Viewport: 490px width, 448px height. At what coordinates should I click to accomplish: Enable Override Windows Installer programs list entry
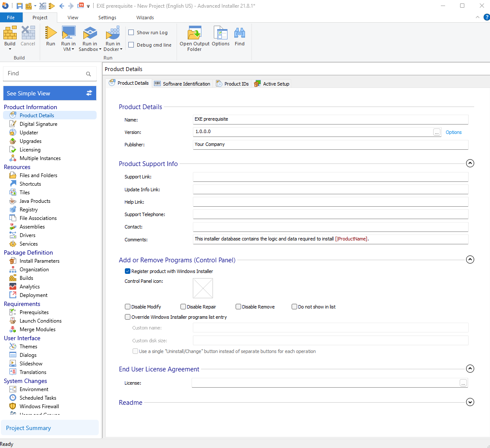point(127,317)
